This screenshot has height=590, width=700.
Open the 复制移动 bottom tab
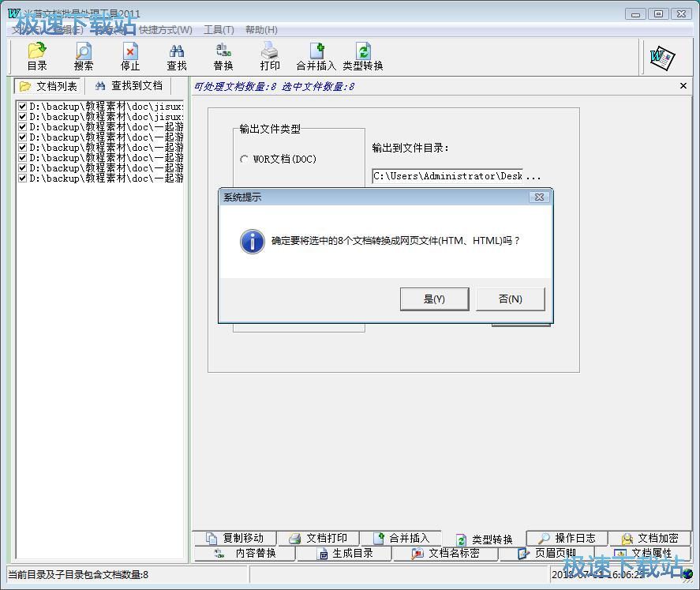[234, 538]
